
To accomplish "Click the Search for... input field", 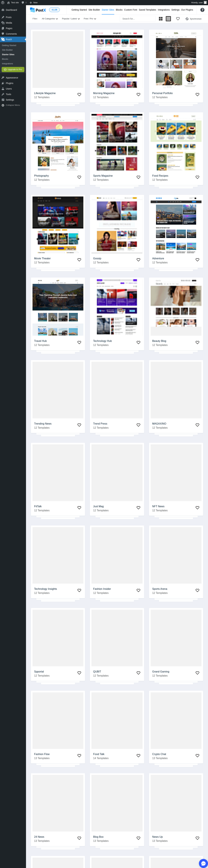I will pos(138,19).
